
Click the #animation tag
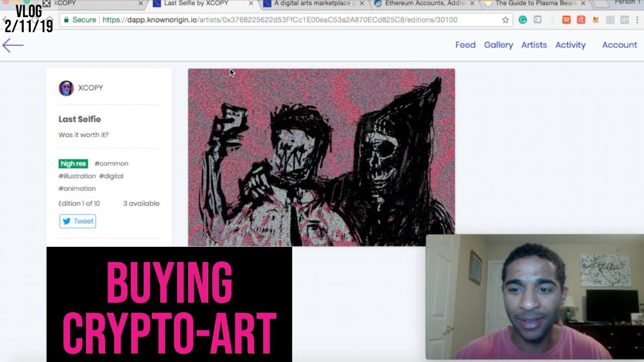(x=77, y=189)
